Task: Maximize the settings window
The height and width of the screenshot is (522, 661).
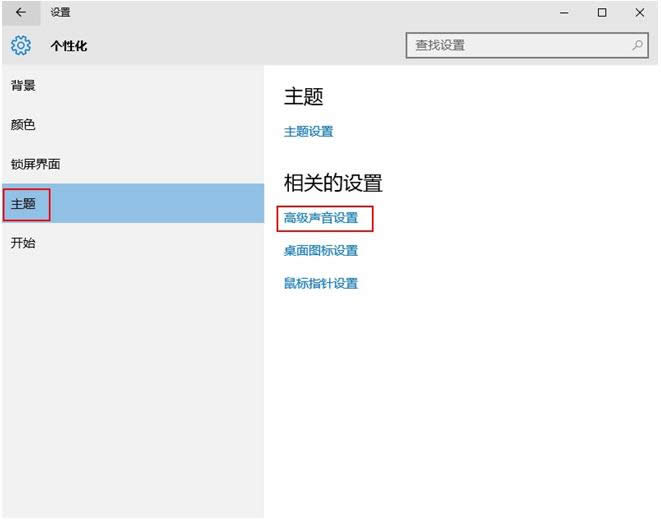Action: [x=602, y=13]
